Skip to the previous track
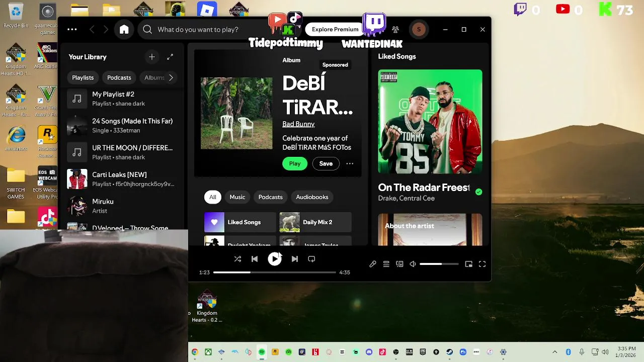 click(x=255, y=259)
